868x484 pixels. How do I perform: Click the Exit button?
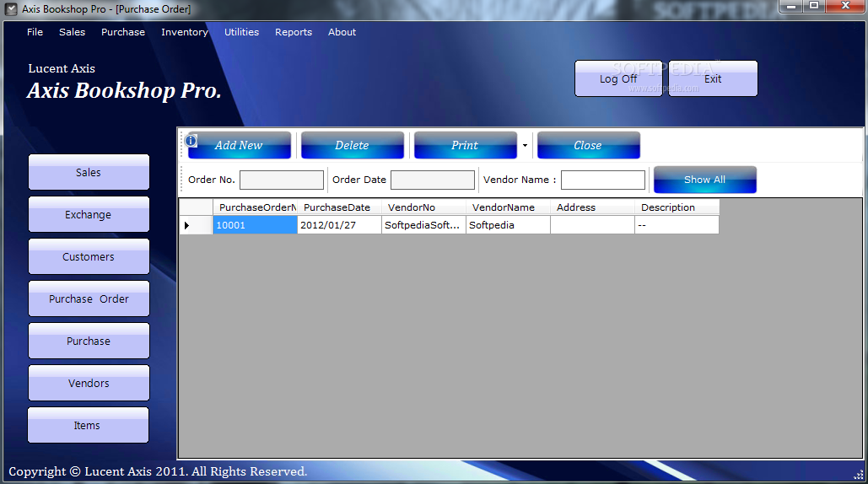click(x=713, y=78)
